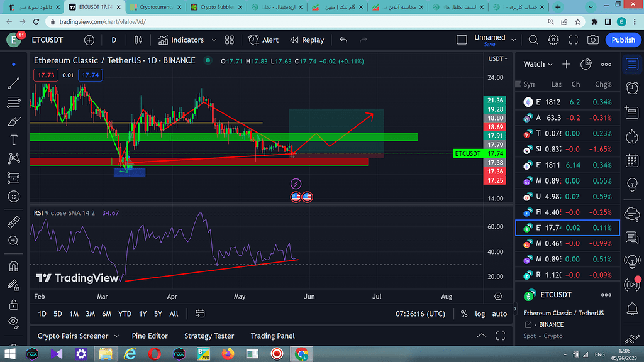Start bar Replay mode
Screen dimensions: 644x362
pos(307,40)
